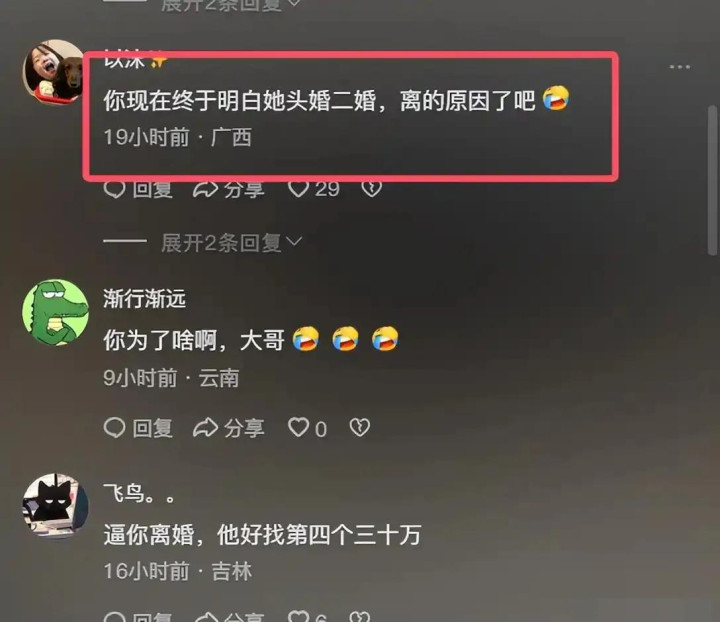Image resolution: width=720 pixels, height=622 pixels.
Task: Tap broken heart icon on 渐行渐远's comment
Action: pos(360,428)
